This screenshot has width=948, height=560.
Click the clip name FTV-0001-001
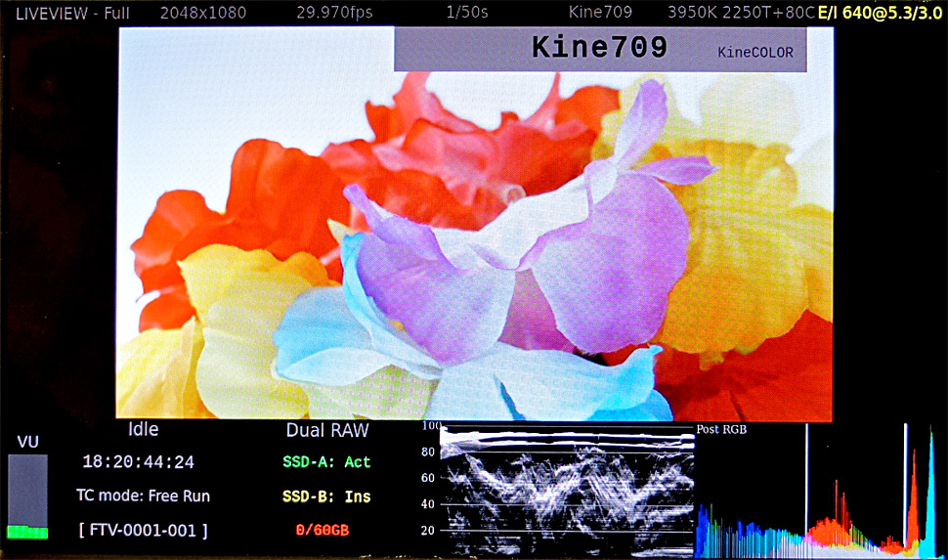(143, 530)
